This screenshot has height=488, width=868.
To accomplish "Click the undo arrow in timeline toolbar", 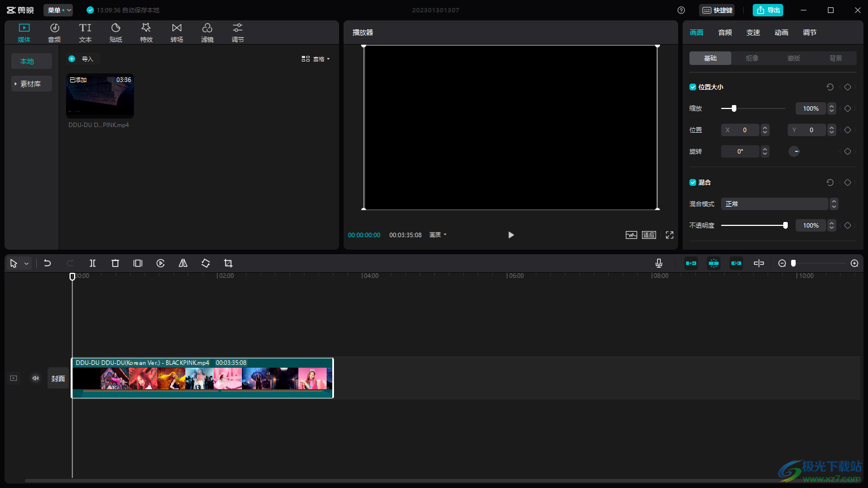I will pos(47,263).
